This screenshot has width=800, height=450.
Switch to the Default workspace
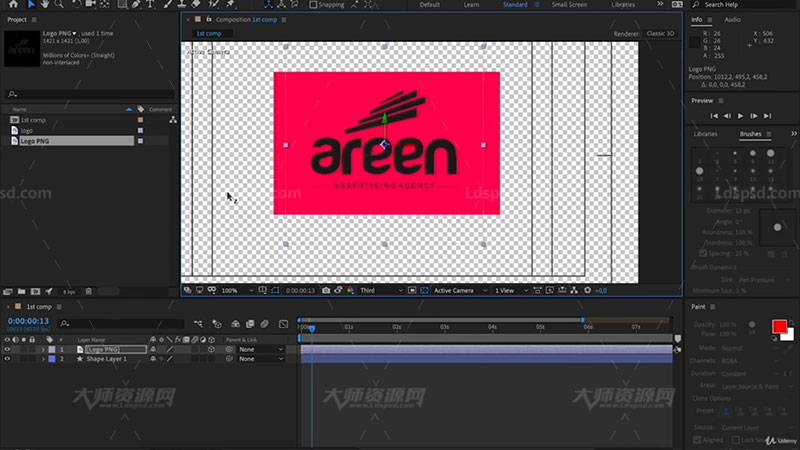click(430, 5)
